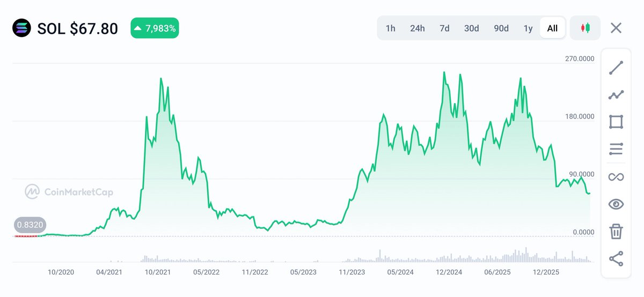The width and height of the screenshot is (644, 297).
Task: Click the 12/2024 date label
Action: point(449,272)
